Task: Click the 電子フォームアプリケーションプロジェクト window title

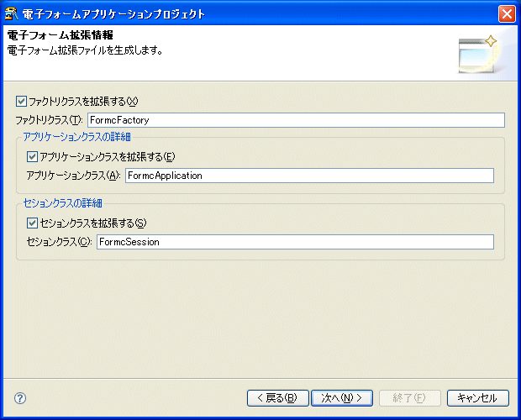Action: pos(113,14)
